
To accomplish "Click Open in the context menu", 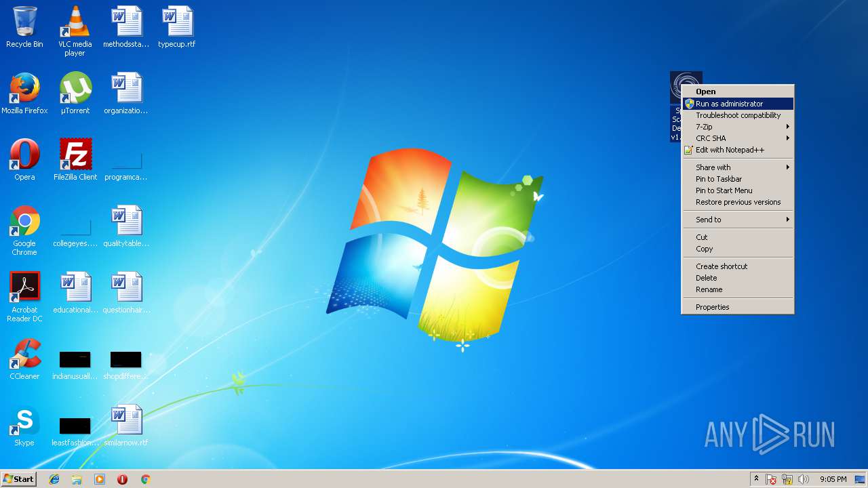I will pyautogui.click(x=738, y=91).
